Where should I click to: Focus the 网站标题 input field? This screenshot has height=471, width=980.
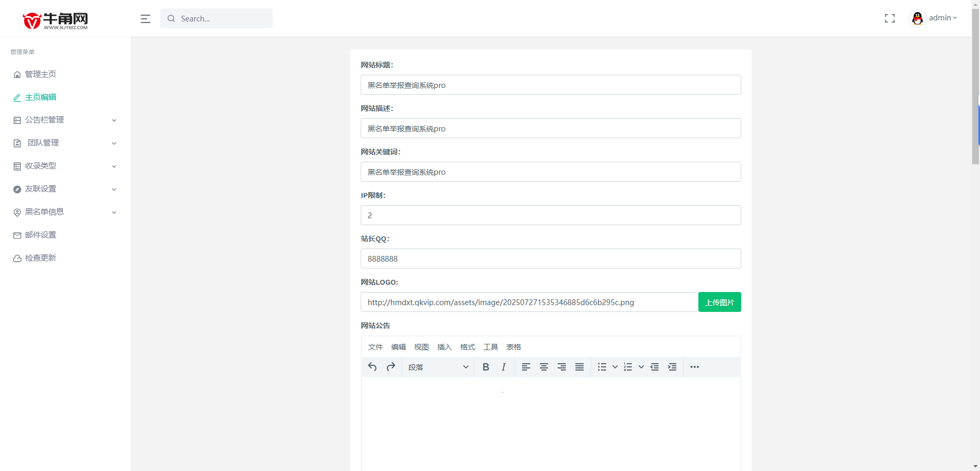(x=551, y=85)
